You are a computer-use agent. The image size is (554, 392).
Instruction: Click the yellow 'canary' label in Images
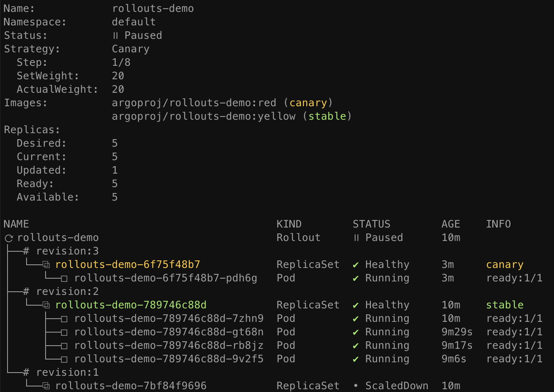pos(308,103)
